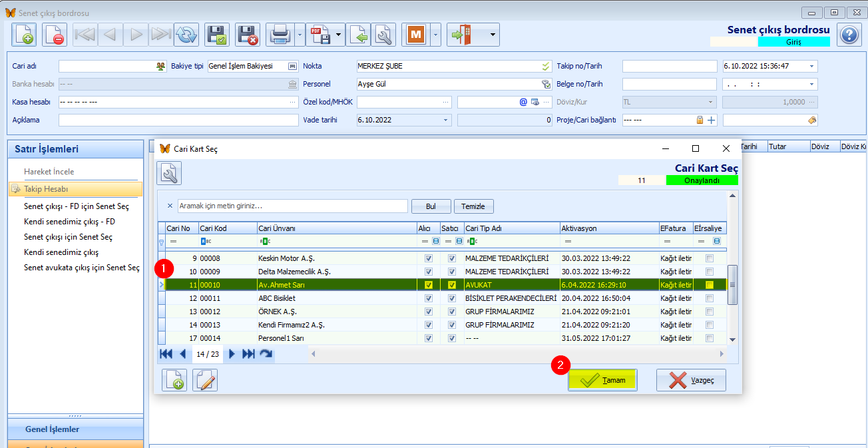This screenshot has height=448, width=868.
Task: Export to PDF with the PDF save icon
Action: [320, 35]
